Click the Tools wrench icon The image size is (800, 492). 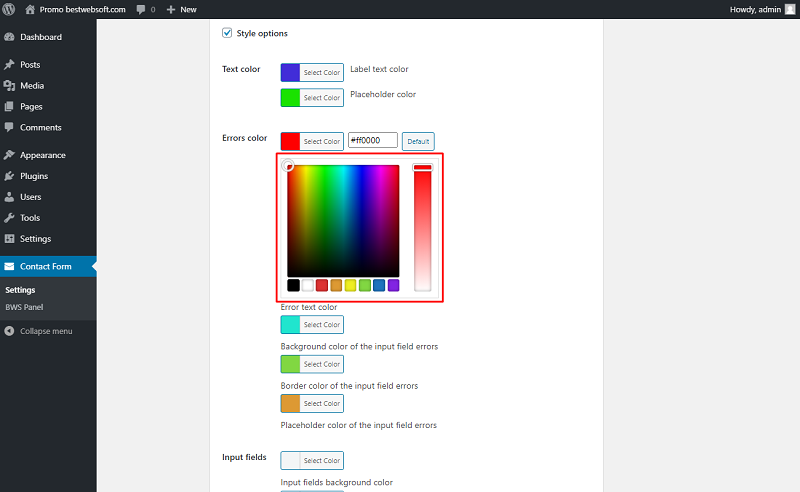tap(9, 217)
